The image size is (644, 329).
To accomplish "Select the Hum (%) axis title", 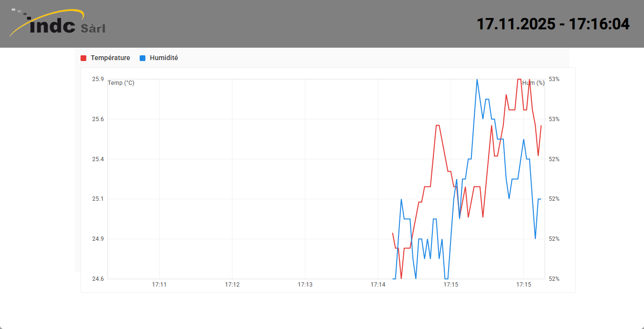I will pos(533,83).
